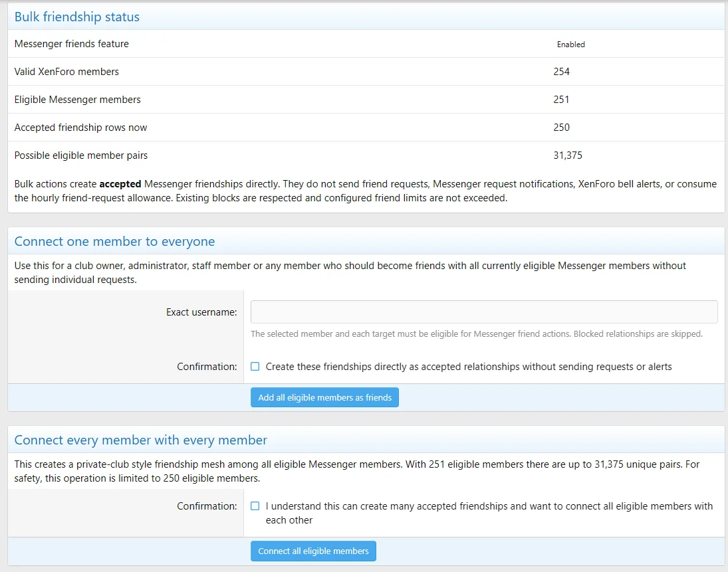Click the Exact username label
Image resolution: width=728 pixels, height=572 pixels.
(201, 312)
